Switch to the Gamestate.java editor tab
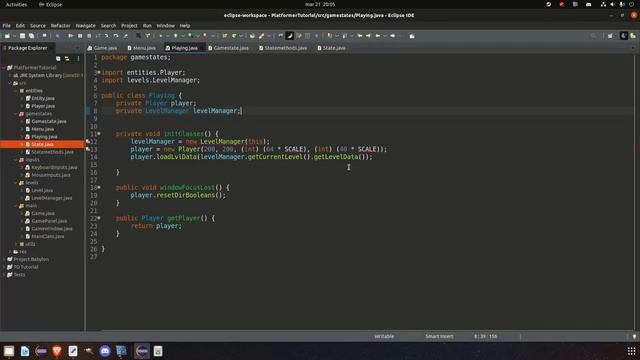This screenshot has width=640, height=360. click(x=228, y=48)
